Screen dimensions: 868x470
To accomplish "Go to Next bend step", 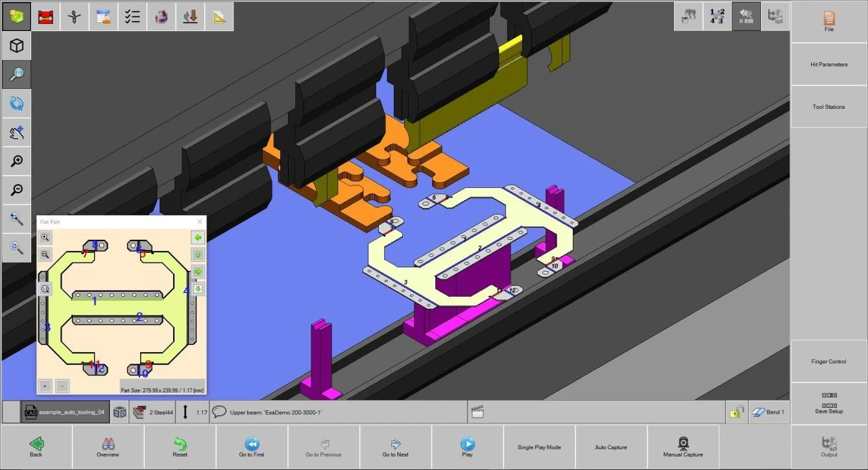I will pyautogui.click(x=395, y=447).
